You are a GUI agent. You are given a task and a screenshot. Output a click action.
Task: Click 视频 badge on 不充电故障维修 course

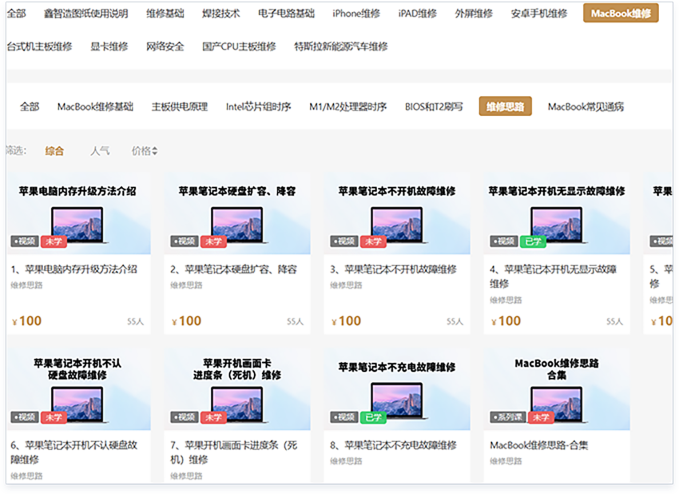point(344,417)
